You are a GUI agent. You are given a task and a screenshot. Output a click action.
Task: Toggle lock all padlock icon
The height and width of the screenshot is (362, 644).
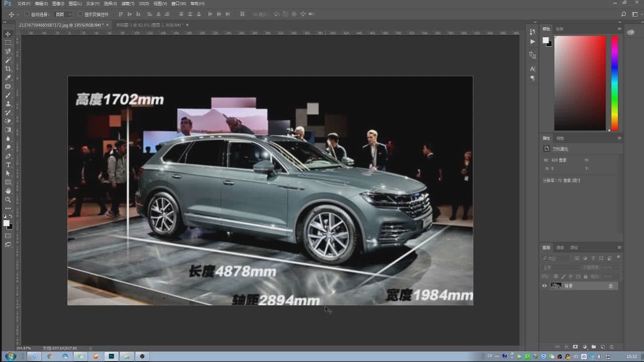pyautogui.click(x=585, y=277)
